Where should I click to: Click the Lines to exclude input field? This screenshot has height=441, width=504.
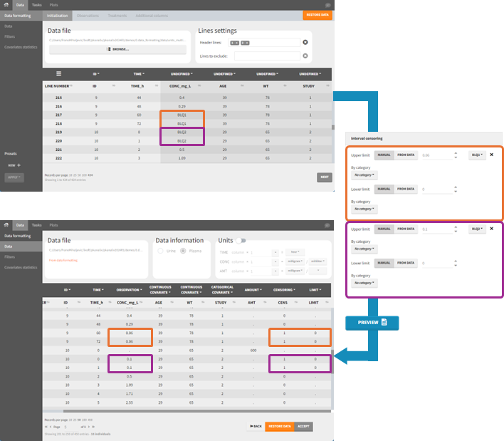pos(268,56)
